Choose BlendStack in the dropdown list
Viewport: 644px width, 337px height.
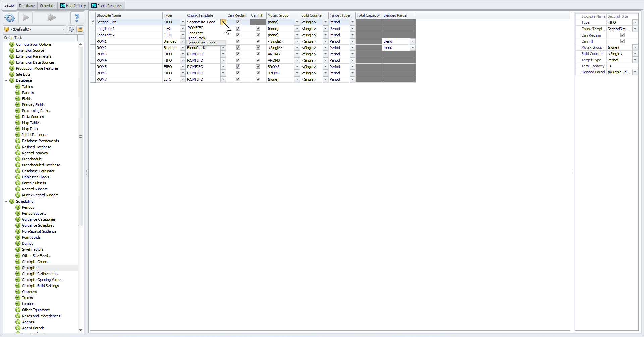[197, 38]
